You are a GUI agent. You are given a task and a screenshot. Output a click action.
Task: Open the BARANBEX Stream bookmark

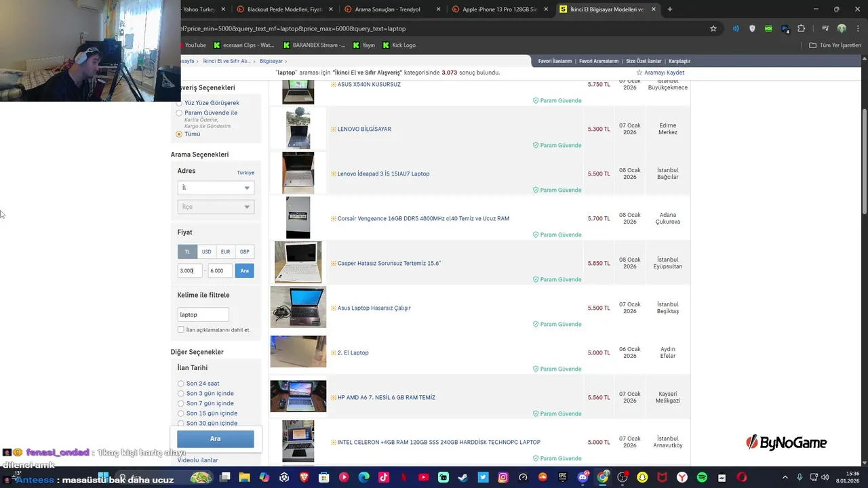tap(314, 45)
